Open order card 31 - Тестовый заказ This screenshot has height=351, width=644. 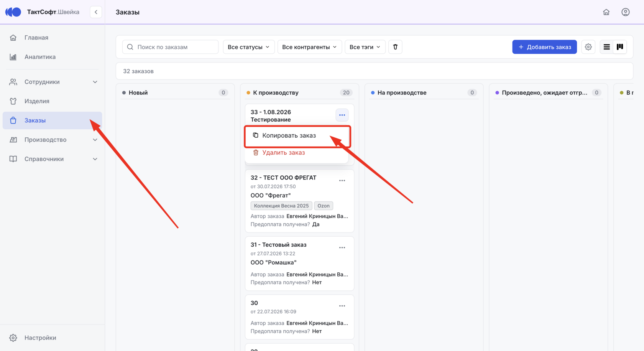[299, 264]
